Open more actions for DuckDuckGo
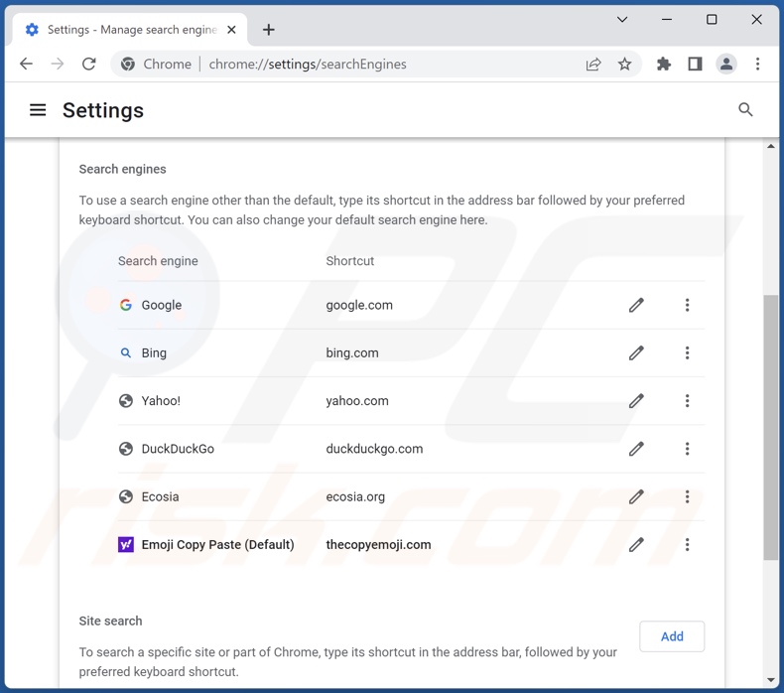784x693 pixels. pyautogui.click(x=687, y=449)
